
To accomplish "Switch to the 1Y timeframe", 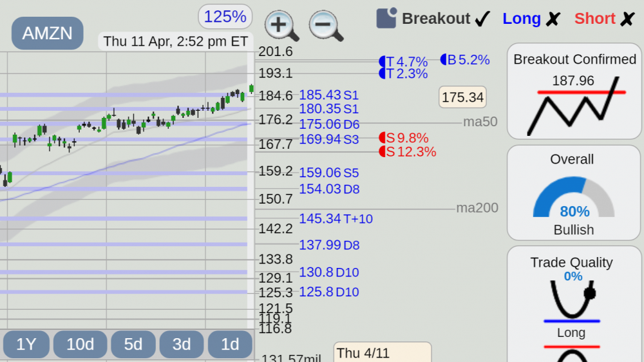I will pyautogui.click(x=26, y=344).
